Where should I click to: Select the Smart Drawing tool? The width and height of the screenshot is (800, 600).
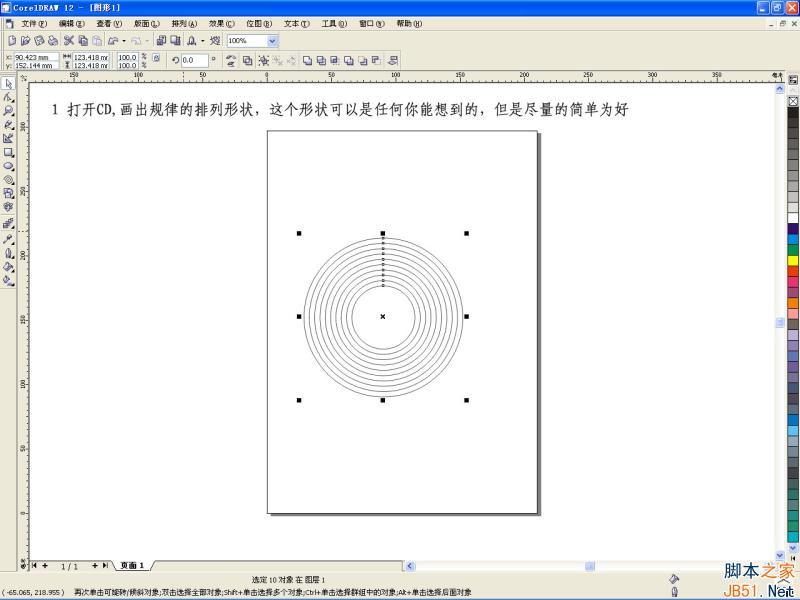(8, 138)
